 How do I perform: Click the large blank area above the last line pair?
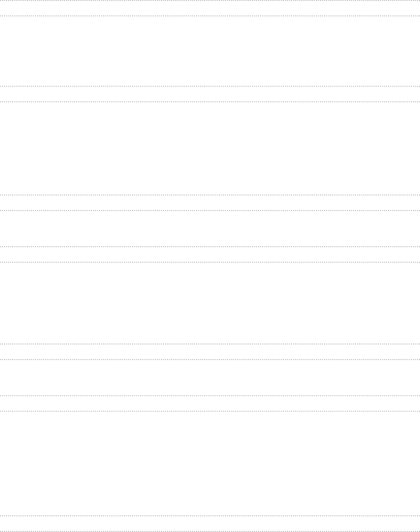click(x=210, y=463)
